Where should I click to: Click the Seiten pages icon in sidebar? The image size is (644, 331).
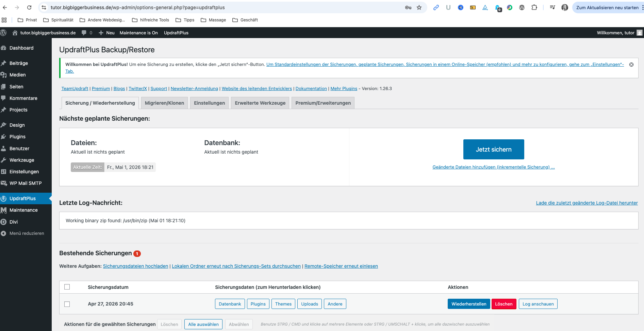click(4, 87)
